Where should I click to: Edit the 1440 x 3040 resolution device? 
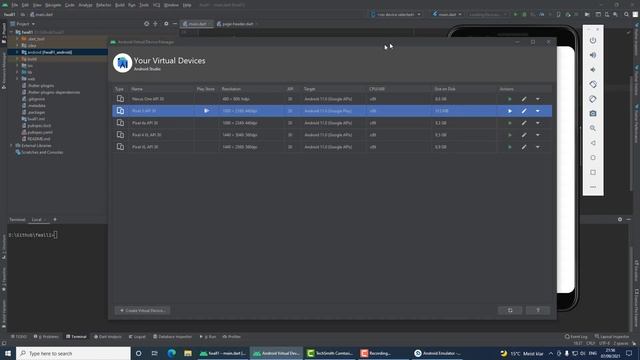(524, 135)
